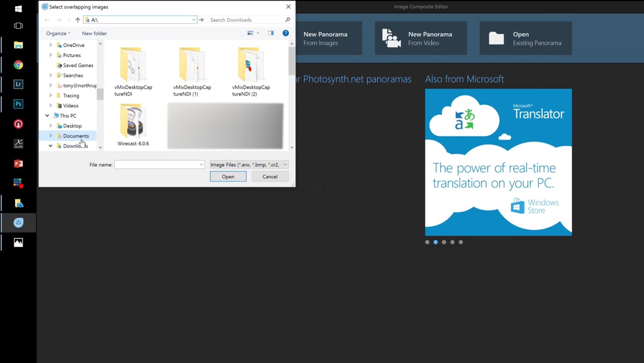Click the Windows Start button
The width and height of the screenshot is (644, 363).
point(18,9)
